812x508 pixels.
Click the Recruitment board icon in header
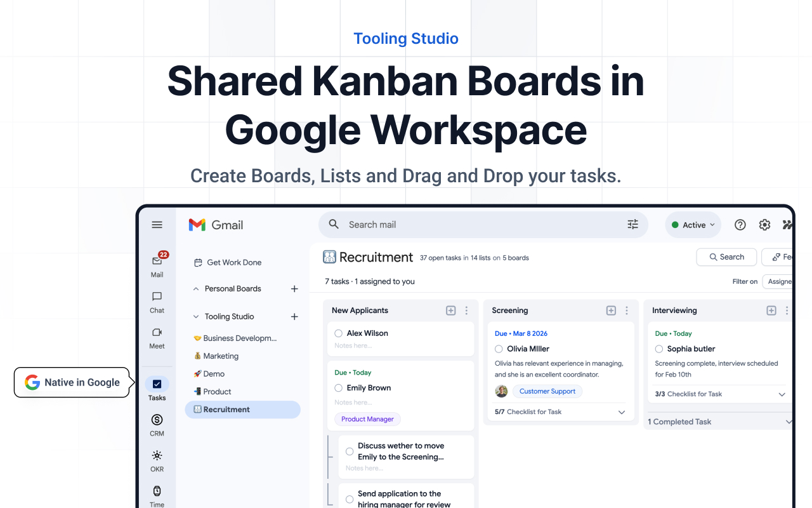329,257
